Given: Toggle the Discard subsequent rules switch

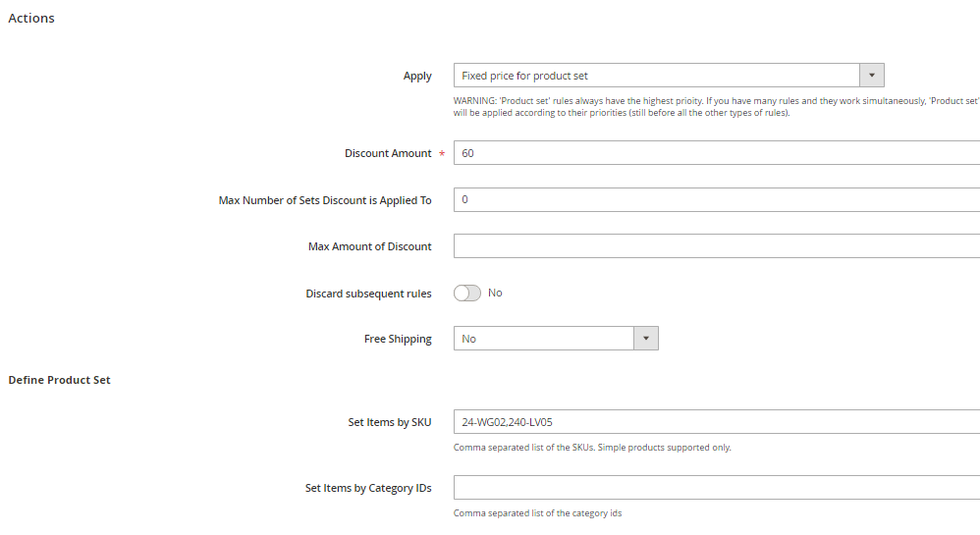Looking at the screenshot, I should (467, 293).
